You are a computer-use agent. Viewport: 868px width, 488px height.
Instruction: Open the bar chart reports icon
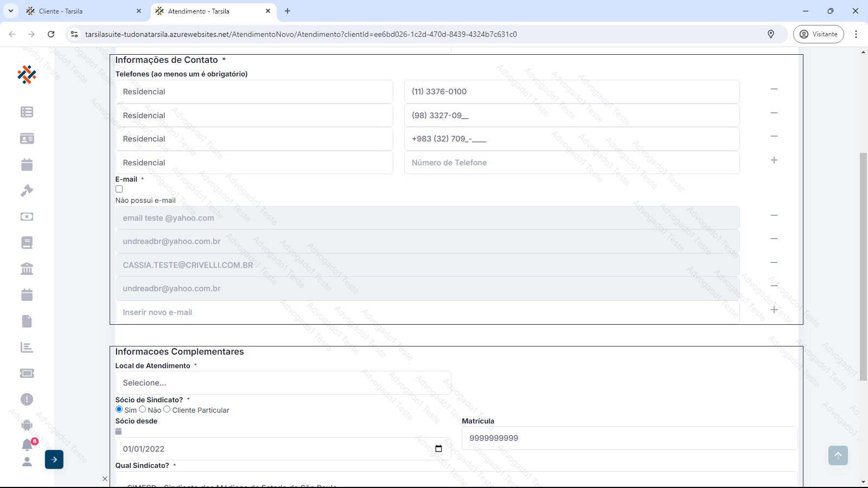(27, 347)
